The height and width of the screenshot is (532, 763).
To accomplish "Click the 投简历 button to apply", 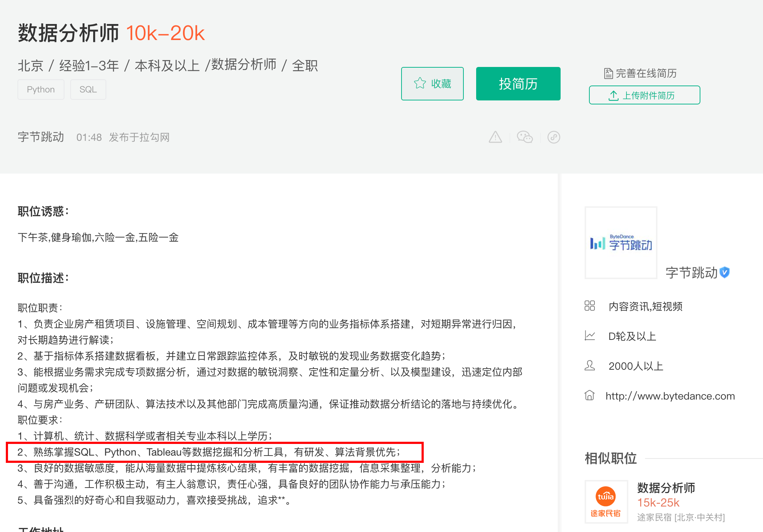I will pyautogui.click(x=518, y=84).
